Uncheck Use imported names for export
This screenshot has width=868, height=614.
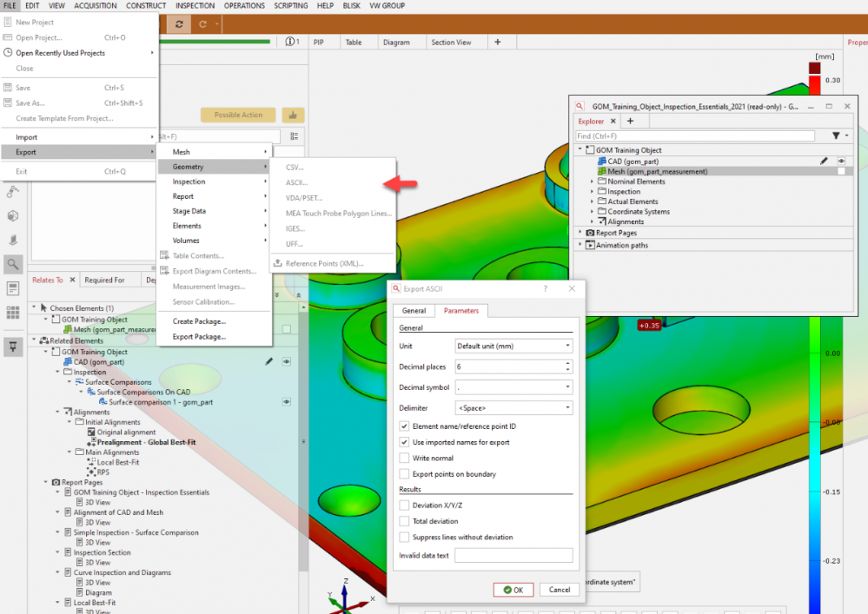[x=404, y=442]
